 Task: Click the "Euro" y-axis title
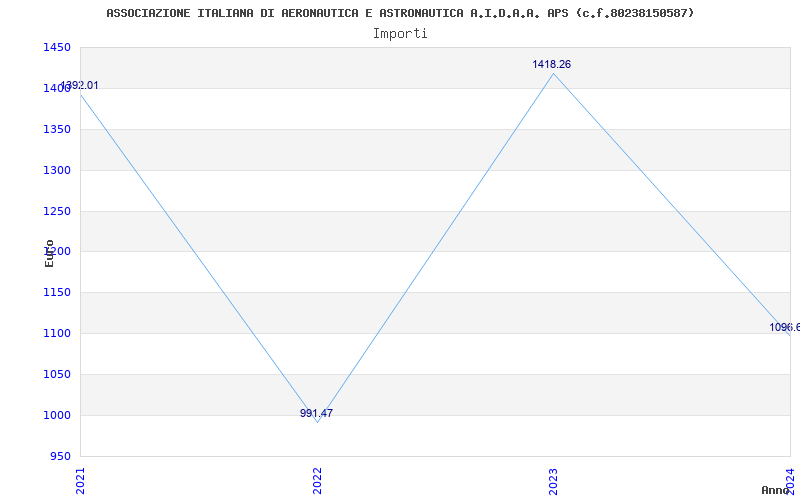tap(49, 253)
